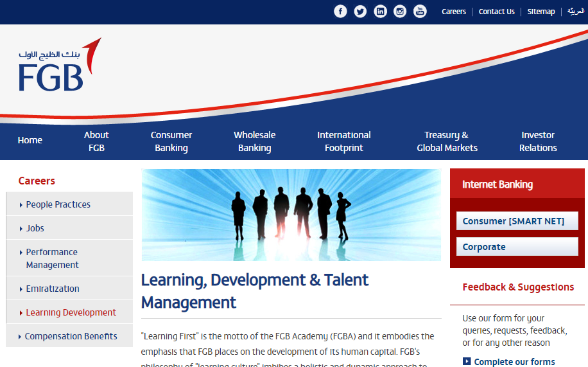Click the Internet Banking panel heading
This screenshot has width=588, height=367.
497,184
